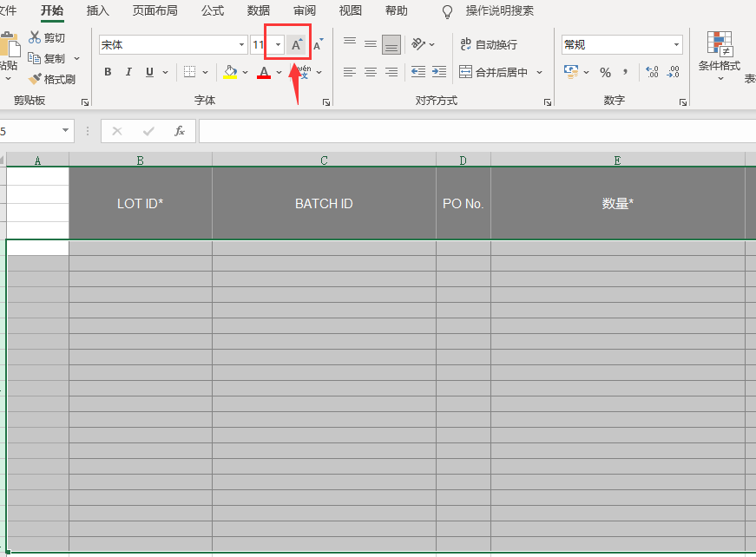Select the Format Painter (格式刷) tool
This screenshot has width=756, height=557.
52,79
